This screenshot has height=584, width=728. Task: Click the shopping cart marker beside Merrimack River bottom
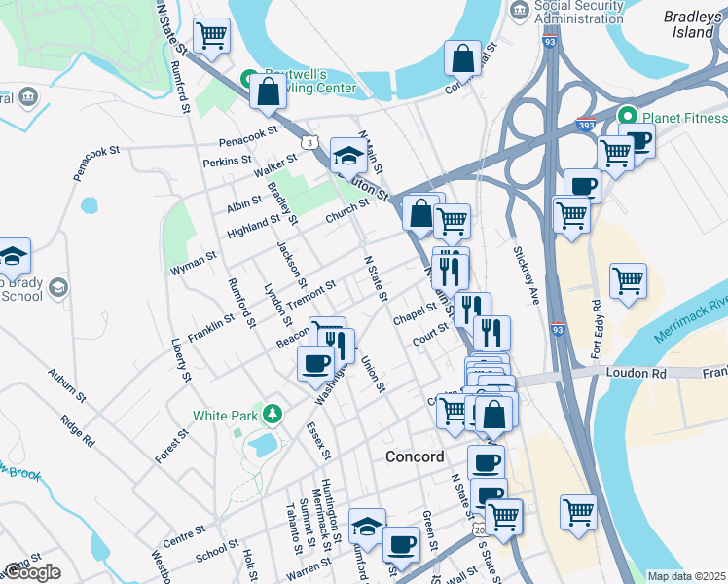point(578,514)
